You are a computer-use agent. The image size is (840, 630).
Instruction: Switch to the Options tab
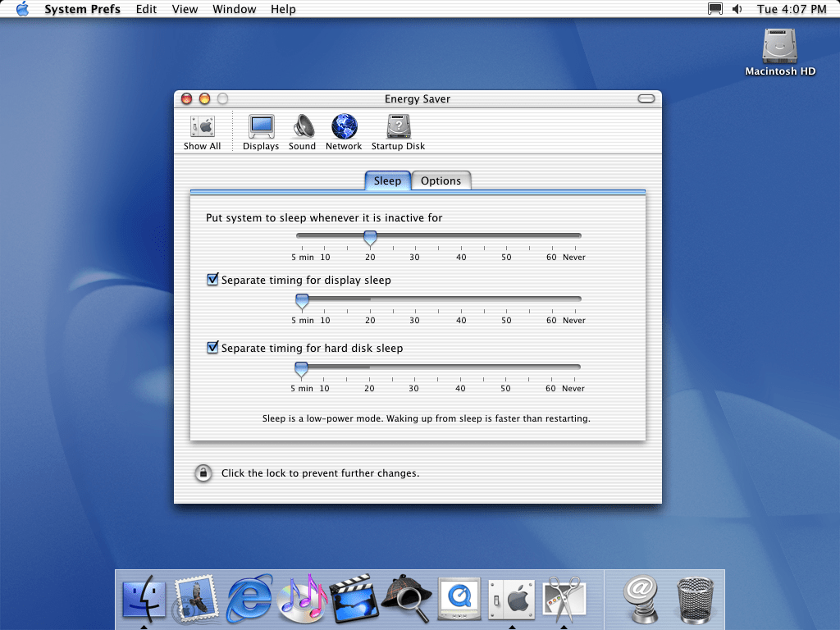click(x=441, y=181)
